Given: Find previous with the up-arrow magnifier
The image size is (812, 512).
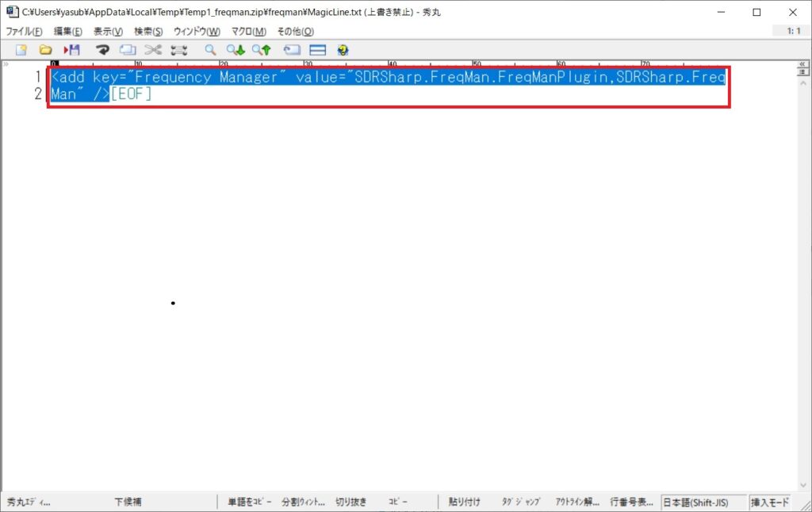Looking at the screenshot, I should 262,50.
